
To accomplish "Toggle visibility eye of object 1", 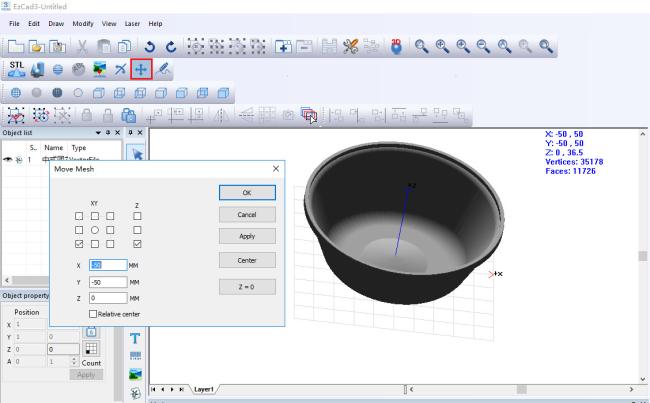I will (8, 159).
